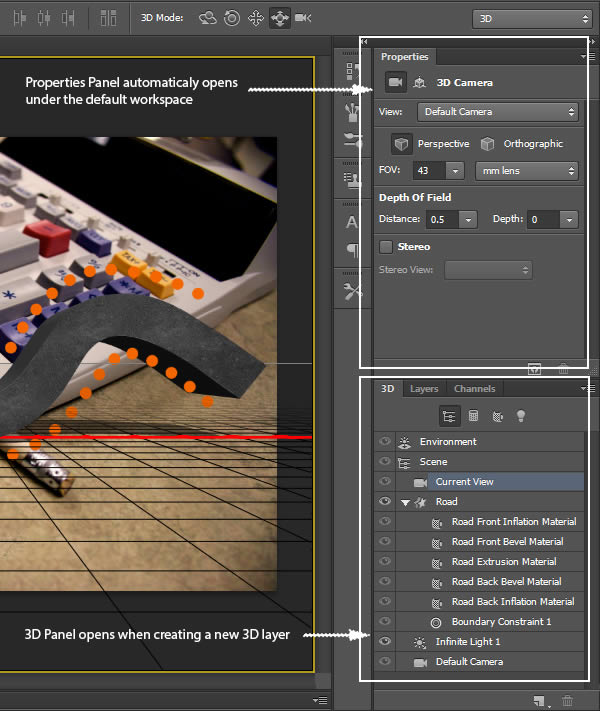This screenshot has width=600, height=711.
Task: Enable the Stereo checkbox
Action: [x=386, y=247]
